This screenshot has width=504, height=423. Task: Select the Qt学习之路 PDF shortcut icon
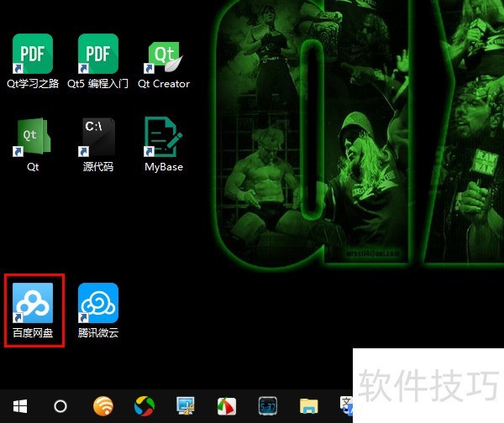pyautogui.click(x=33, y=54)
